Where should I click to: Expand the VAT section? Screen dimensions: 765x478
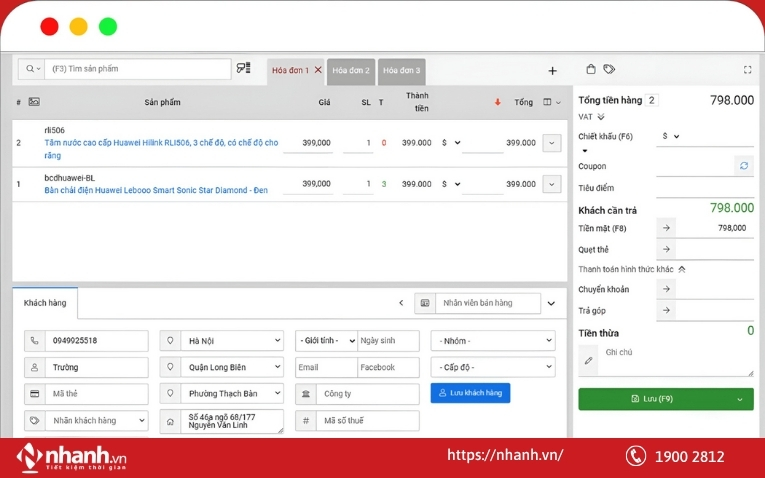click(601, 117)
